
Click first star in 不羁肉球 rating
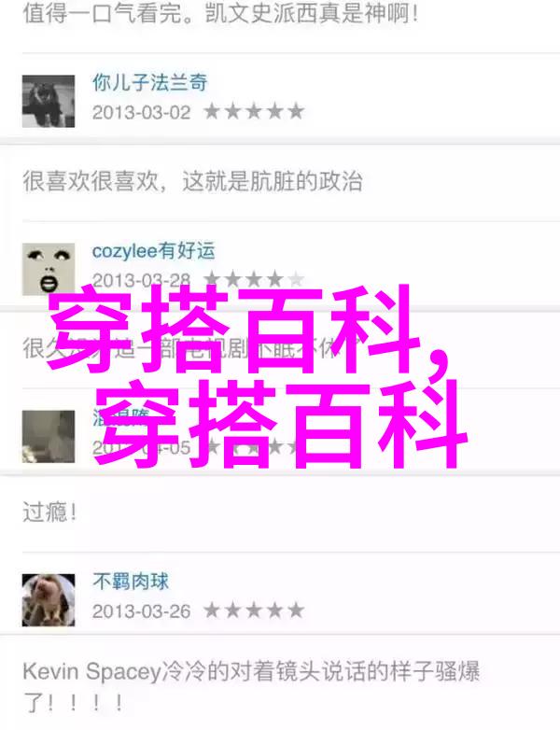(212, 611)
